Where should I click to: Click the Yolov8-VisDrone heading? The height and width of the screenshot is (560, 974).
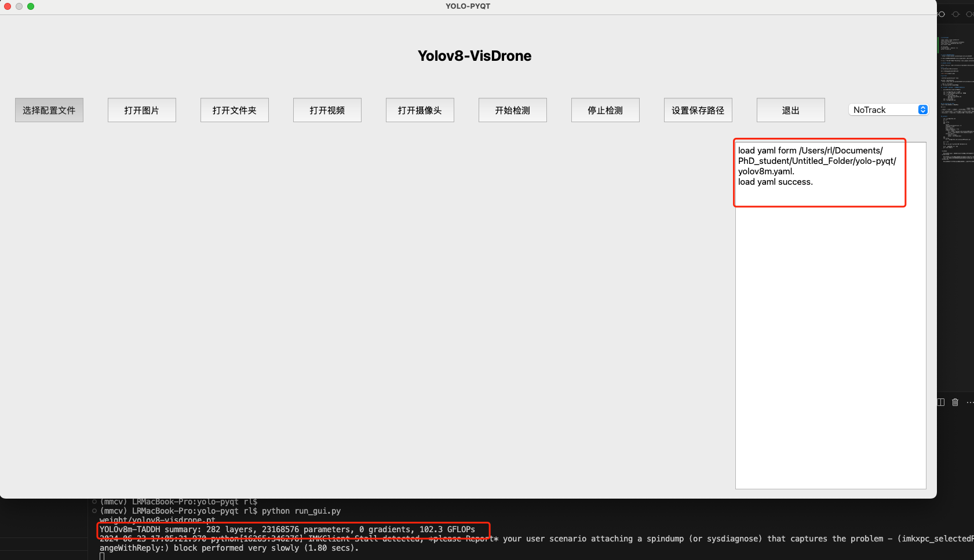click(x=475, y=56)
